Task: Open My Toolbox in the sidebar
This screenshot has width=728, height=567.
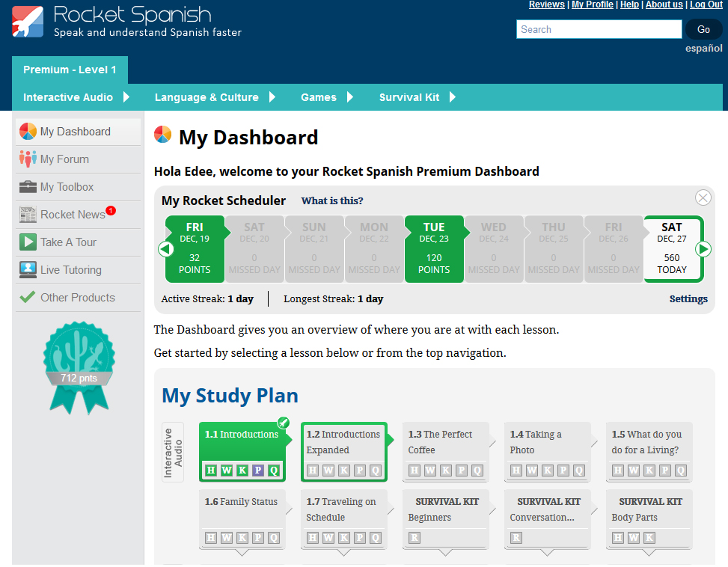Action: (x=78, y=187)
